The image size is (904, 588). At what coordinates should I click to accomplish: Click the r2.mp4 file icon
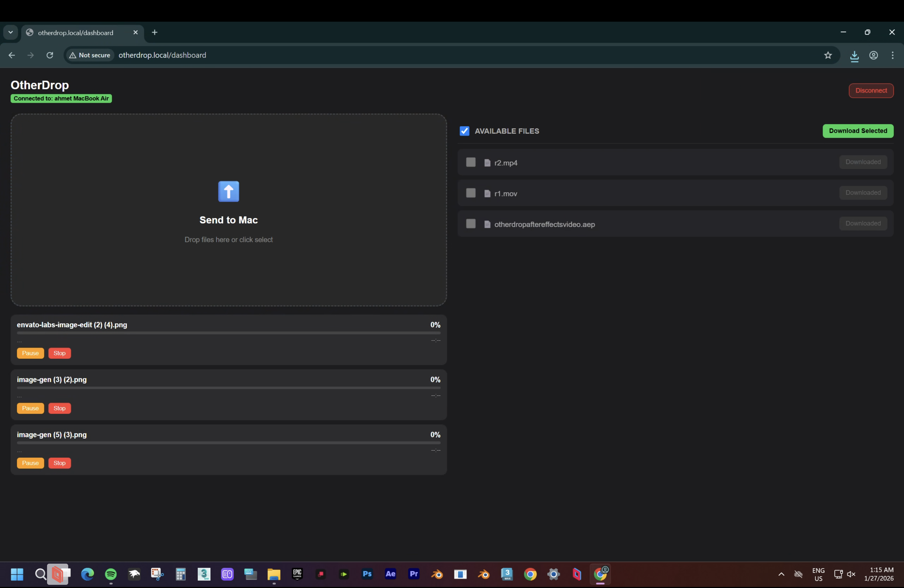487,163
